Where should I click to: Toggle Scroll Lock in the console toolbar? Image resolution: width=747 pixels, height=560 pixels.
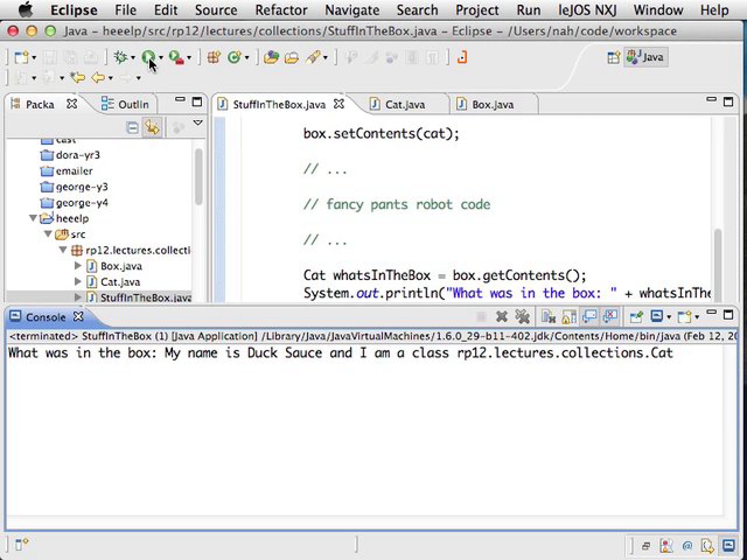click(569, 317)
